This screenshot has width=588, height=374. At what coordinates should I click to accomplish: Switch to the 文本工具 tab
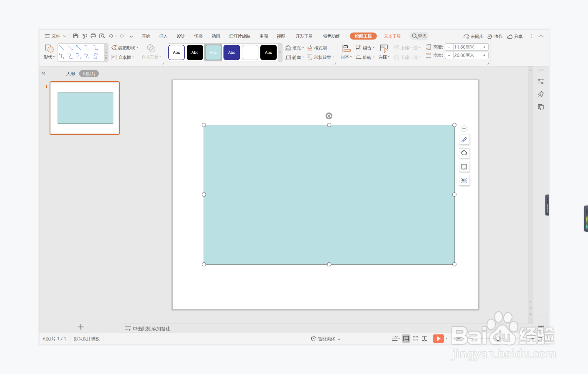pos(392,36)
